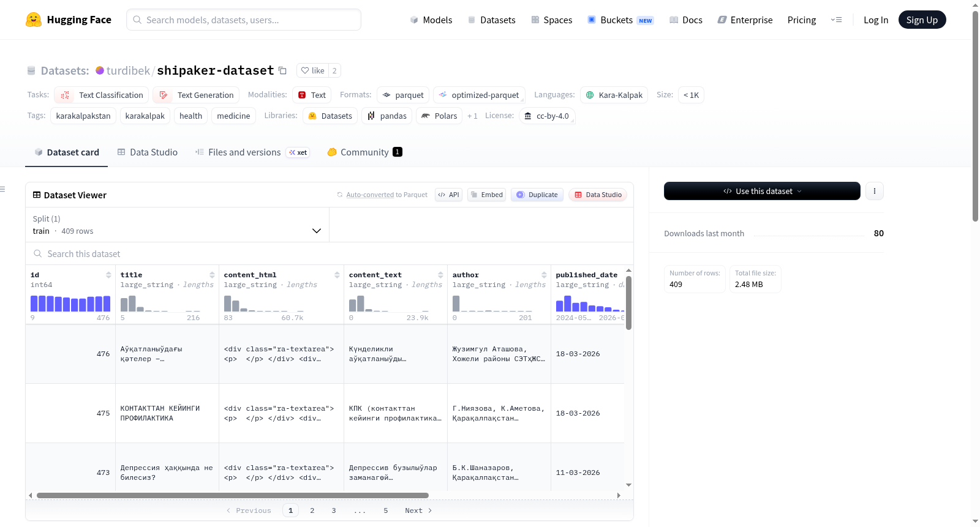Click the Embed button
This screenshot has width=980, height=527.
[x=486, y=195]
